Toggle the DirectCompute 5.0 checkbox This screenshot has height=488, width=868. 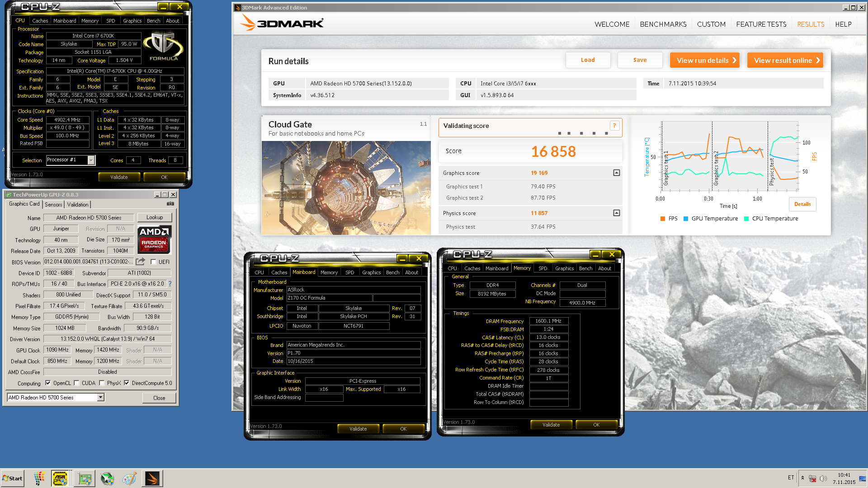[x=127, y=383]
